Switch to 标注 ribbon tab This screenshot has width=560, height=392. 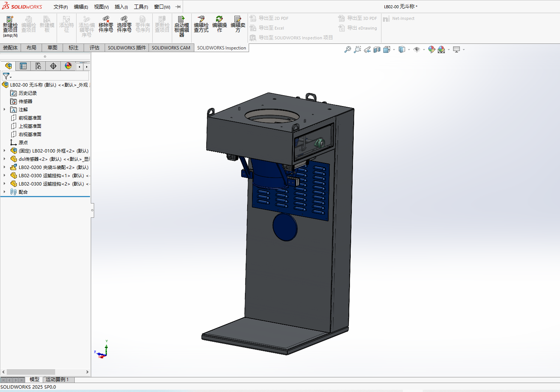(74, 48)
